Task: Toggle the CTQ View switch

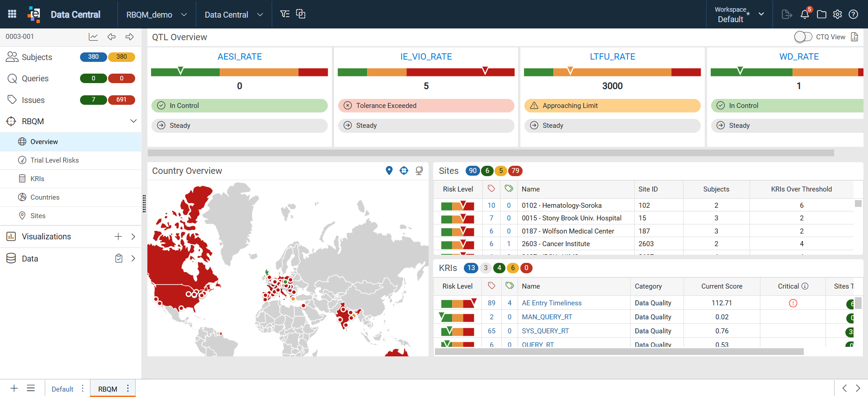Action: tap(803, 37)
